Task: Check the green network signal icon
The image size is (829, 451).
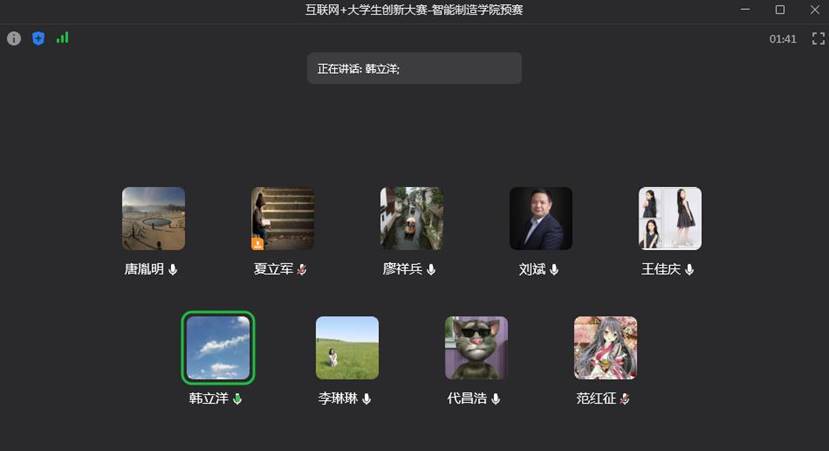Action: pyautogui.click(x=62, y=38)
